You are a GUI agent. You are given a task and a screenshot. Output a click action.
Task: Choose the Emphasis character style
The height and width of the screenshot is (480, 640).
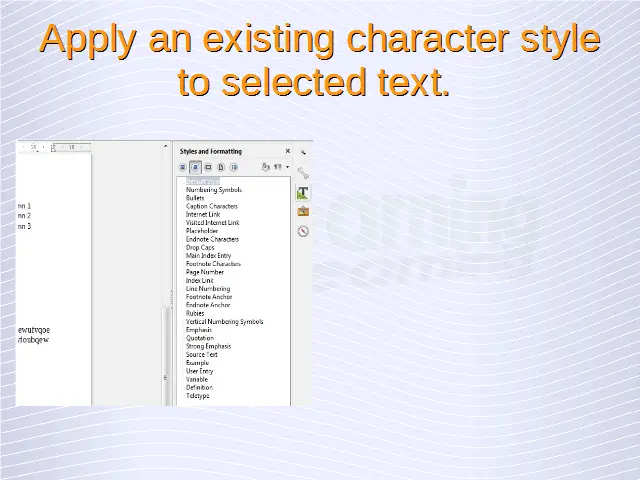pos(199,330)
